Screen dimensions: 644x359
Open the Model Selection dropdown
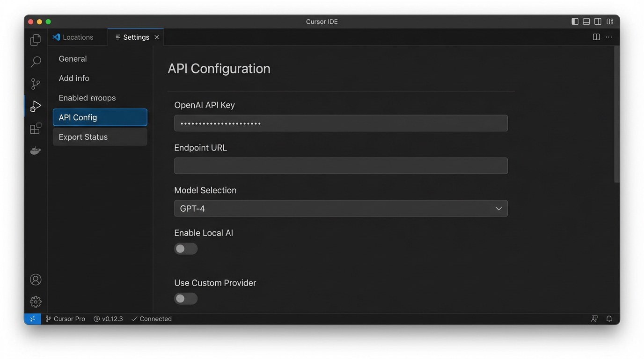click(341, 208)
